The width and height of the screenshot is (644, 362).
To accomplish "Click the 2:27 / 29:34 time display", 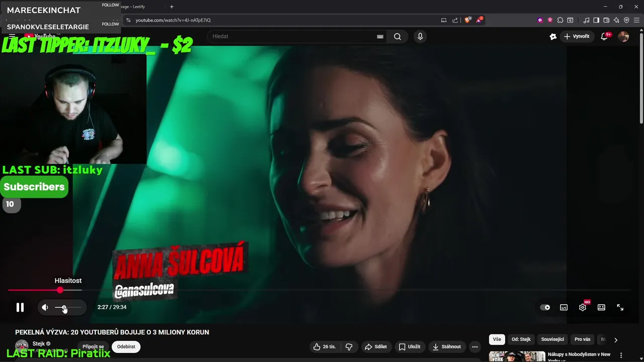I will point(112,307).
